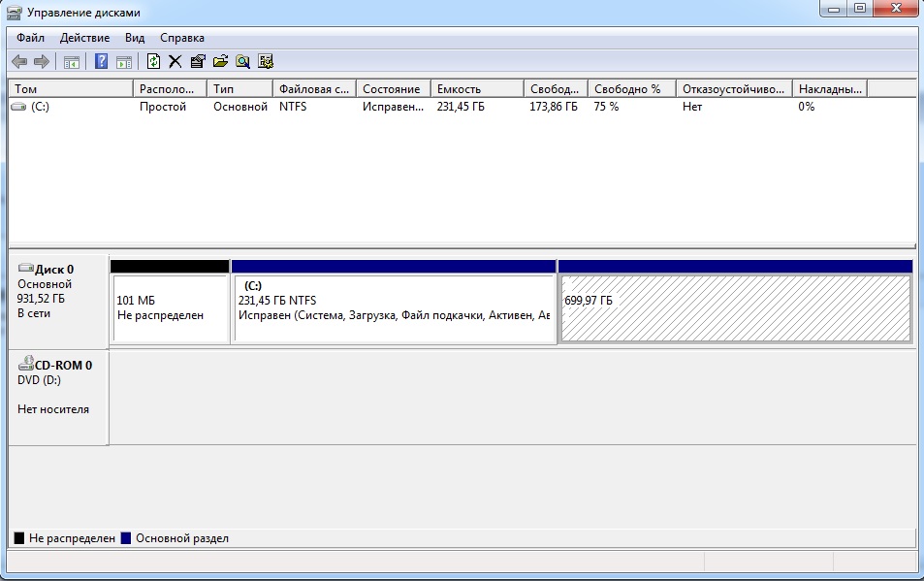Click the Refresh toolbar icon
This screenshot has width=924, height=581.
click(153, 62)
